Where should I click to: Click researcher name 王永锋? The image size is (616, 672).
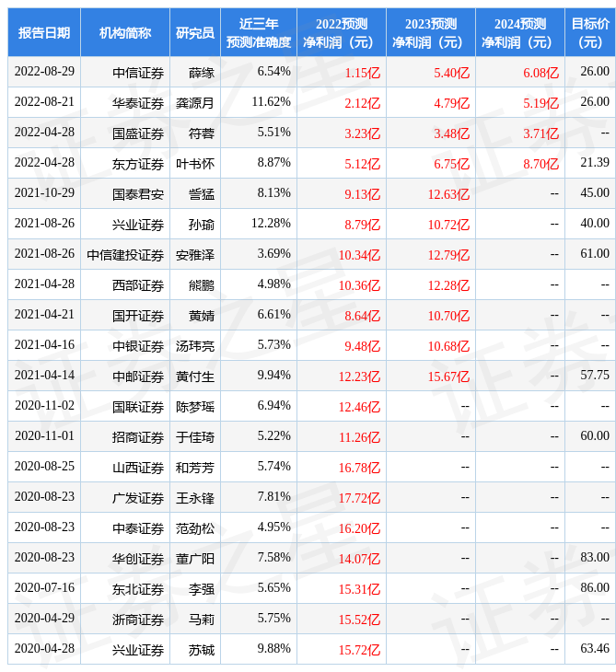[195, 498]
